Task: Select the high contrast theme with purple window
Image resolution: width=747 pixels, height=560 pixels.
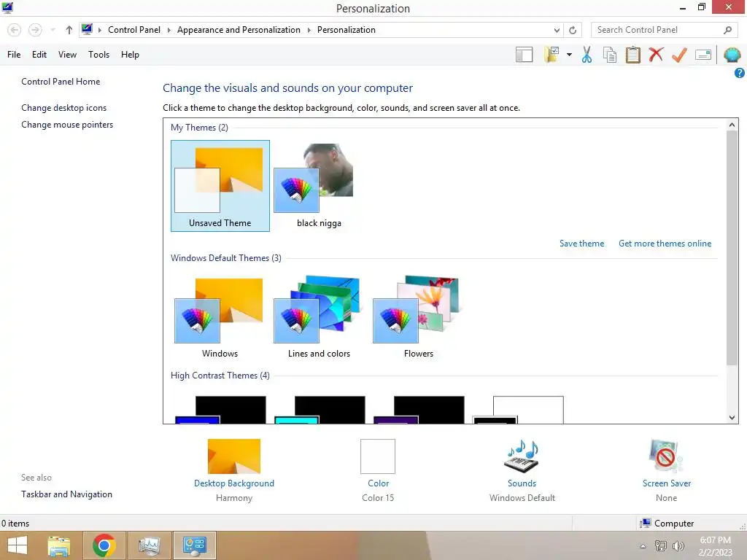Action: tap(419, 410)
